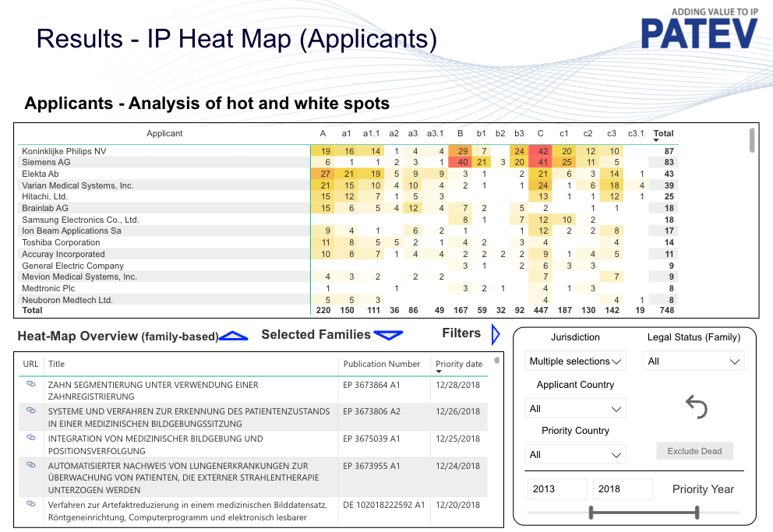
Task: Sort by the Total column header
Action: (663, 133)
